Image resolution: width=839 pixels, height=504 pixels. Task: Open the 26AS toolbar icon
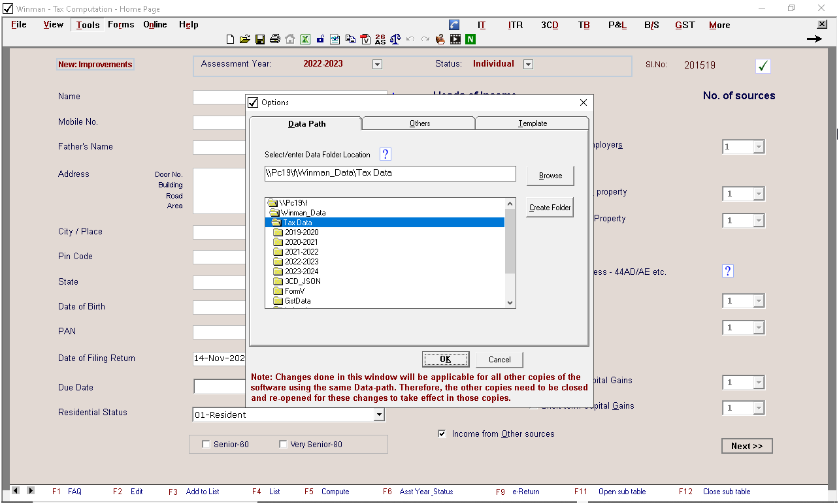pos(380,39)
